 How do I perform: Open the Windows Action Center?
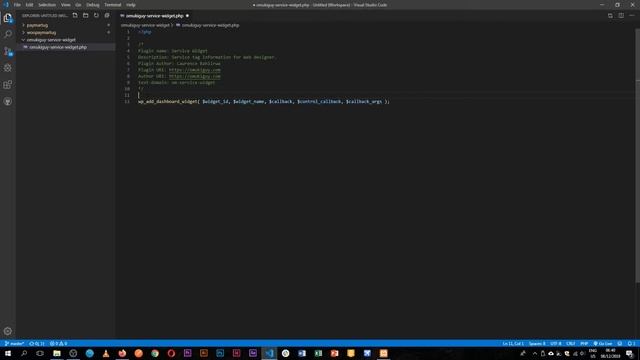click(x=629, y=353)
